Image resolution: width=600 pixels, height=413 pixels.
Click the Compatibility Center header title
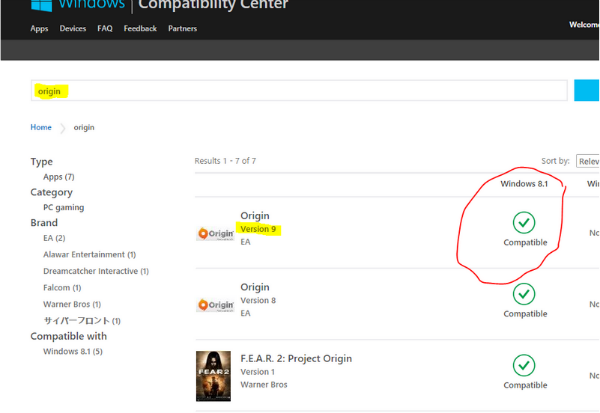point(213,5)
